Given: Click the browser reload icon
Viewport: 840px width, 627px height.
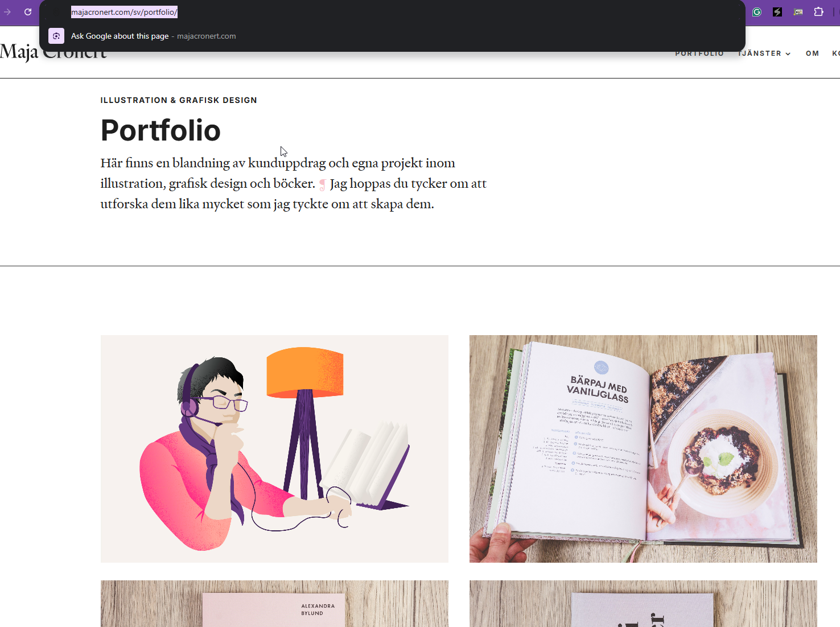Looking at the screenshot, I should coord(28,12).
